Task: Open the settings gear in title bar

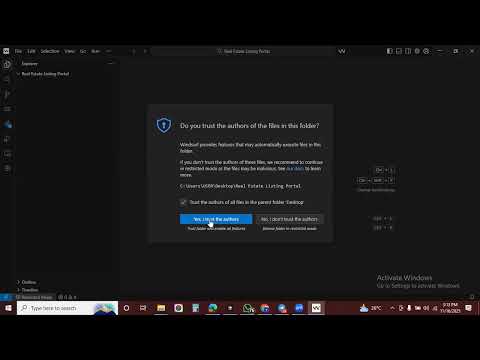Action: click(417, 51)
